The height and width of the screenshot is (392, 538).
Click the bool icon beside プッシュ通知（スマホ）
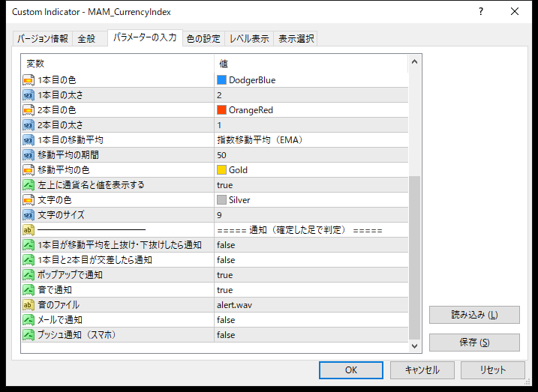(x=29, y=335)
